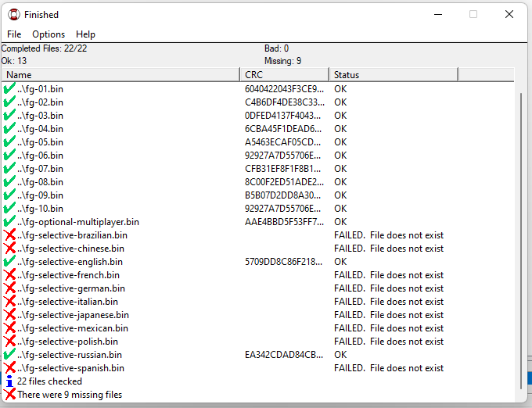Click blue info icon beside 22 files checked
The height and width of the screenshot is (408, 532).
point(9,381)
